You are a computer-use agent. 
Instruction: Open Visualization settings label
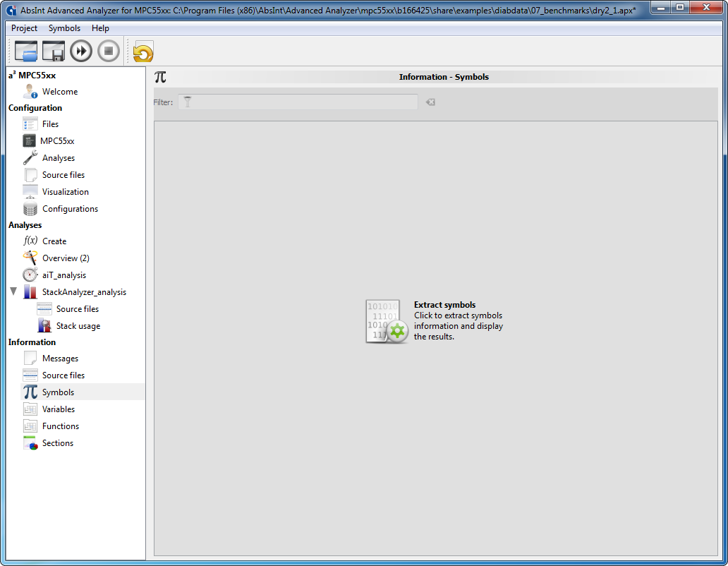66,192
